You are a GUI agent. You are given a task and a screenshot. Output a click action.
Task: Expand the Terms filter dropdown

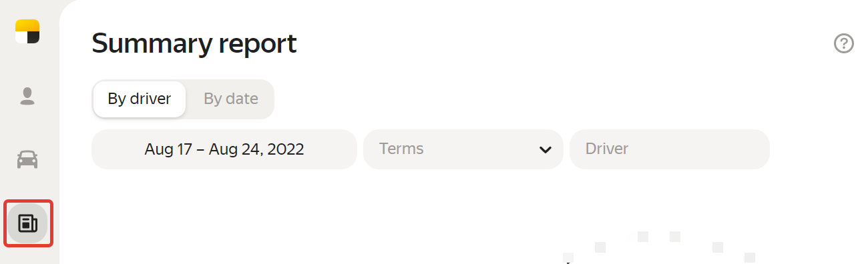pos(463,149)
